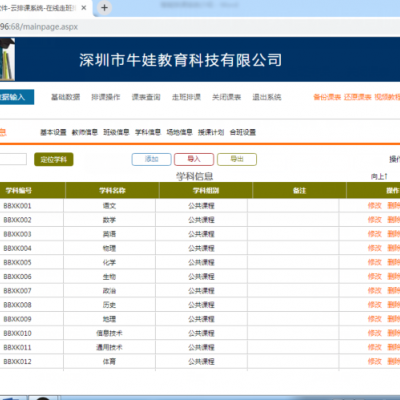Select the subject name cell 生物
This screenshot has height=400, width=400.
(109, 277)
